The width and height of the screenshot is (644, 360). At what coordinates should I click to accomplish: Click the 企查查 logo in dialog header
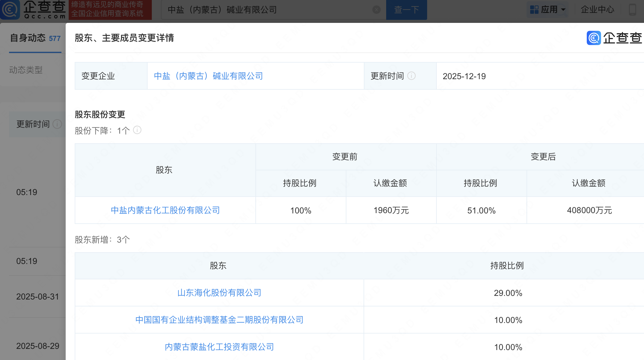[614, 38]
